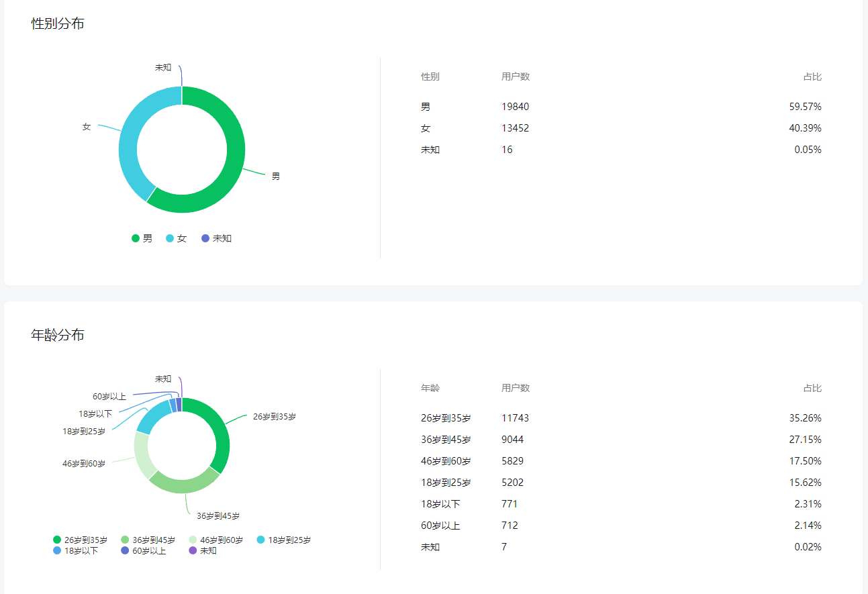Screen dimensions: 868x594
Task: Click the 男 row label in gender table
Action: coord(426,107)
